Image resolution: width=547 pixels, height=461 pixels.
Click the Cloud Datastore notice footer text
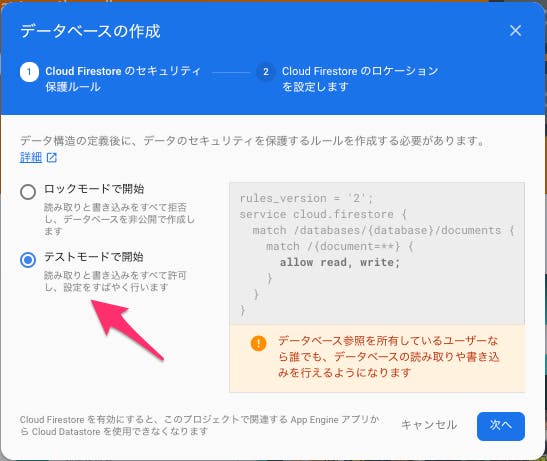(x=199, y=425)
